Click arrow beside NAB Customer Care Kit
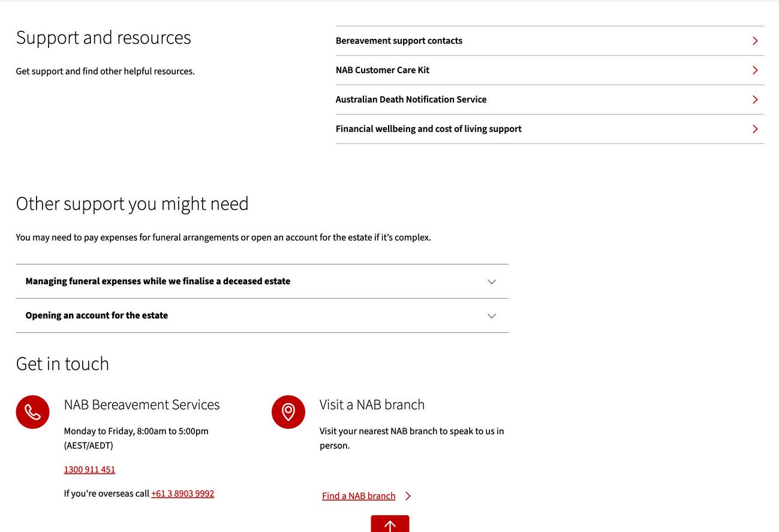 coord(755,70)
